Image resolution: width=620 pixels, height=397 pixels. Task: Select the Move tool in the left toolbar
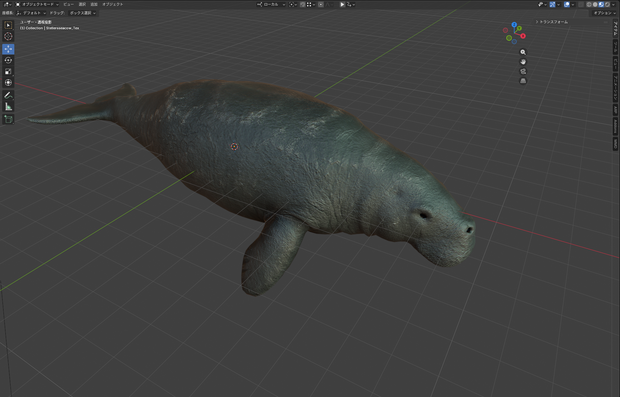[8, 49]
